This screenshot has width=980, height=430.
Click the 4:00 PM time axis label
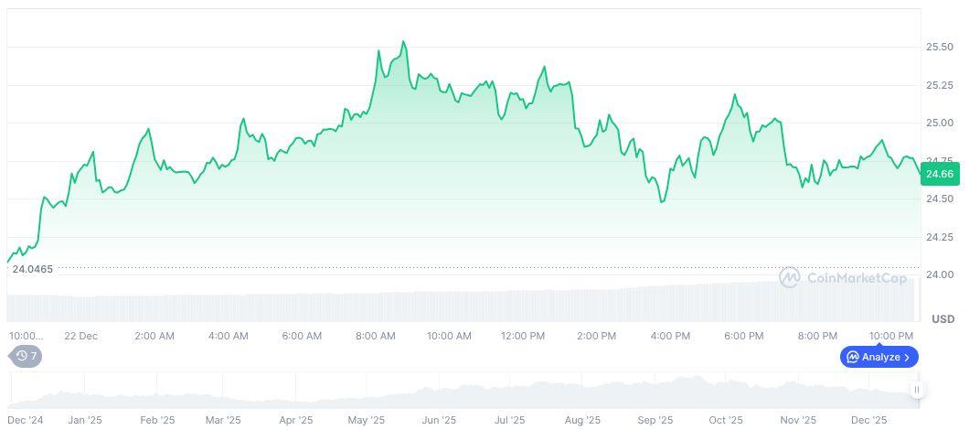[x=670, y=336]
